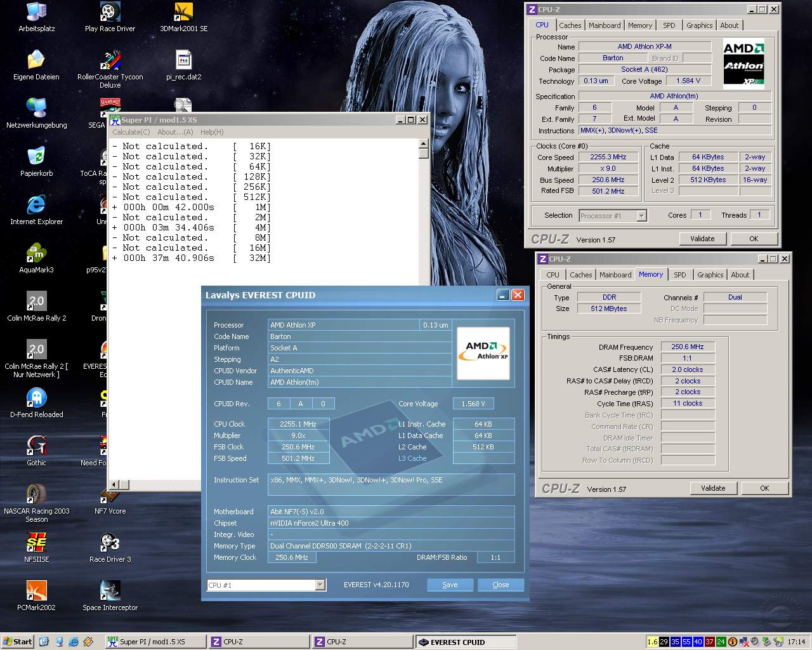The image size is (812, 650).
Task: Click the red 37 temperature tray icon
Action: coord(709,642)
